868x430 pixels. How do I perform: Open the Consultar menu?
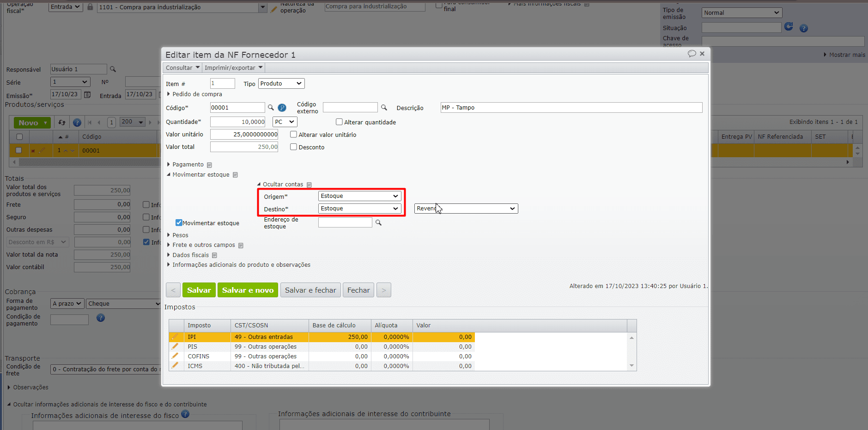182,68
